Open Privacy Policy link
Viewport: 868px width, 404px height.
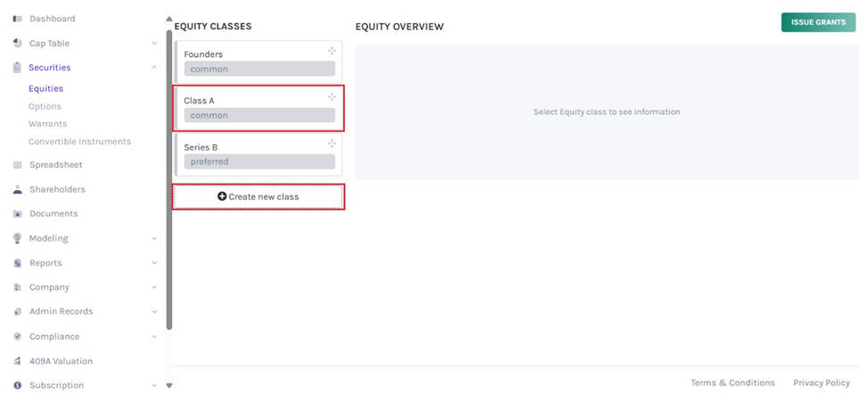(x=822, y=383)
